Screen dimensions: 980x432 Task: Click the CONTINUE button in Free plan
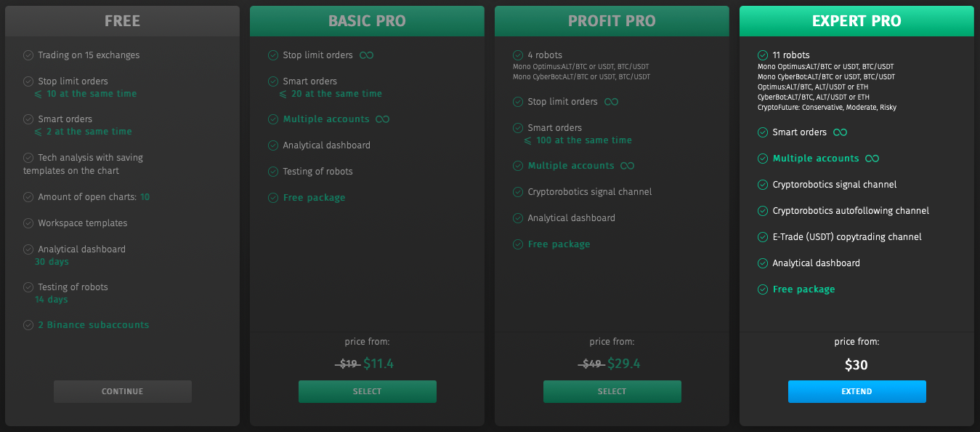[x=123, y=391]
